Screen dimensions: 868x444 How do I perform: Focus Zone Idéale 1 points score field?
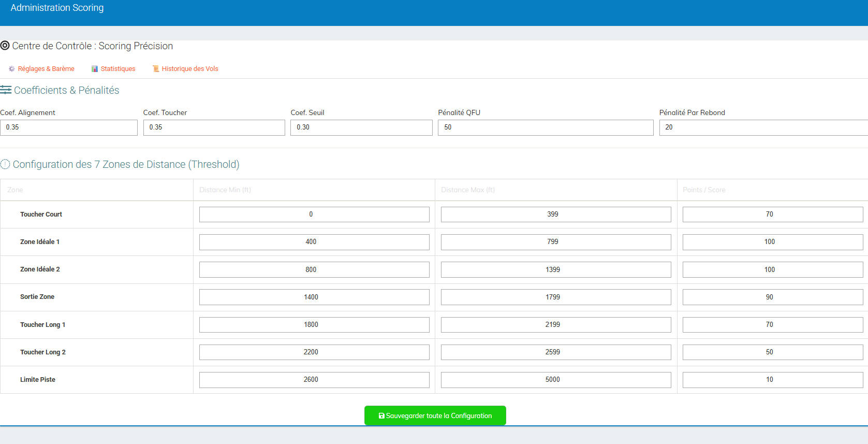click(x=773, y=242)
